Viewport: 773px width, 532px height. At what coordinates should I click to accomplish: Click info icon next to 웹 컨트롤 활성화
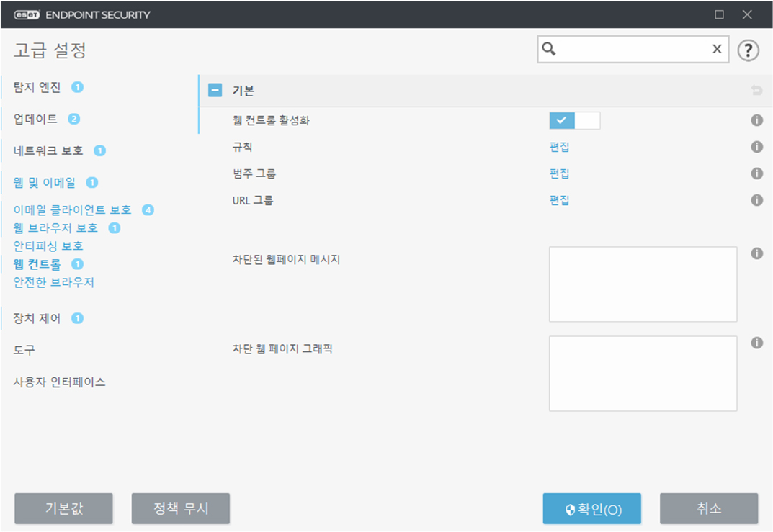[x=756, y=120]
